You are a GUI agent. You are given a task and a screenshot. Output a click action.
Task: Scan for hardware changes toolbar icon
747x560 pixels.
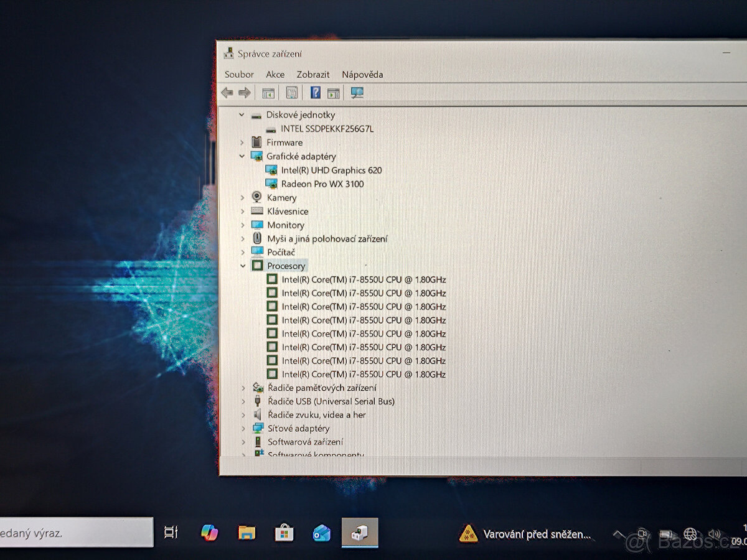point(357,92)
